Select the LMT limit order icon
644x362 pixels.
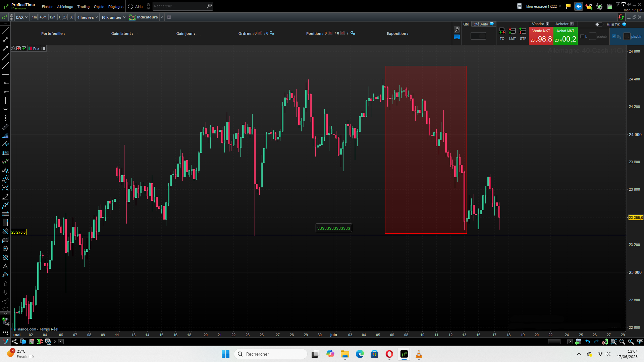pyautogui.click(x=513, y=34)
